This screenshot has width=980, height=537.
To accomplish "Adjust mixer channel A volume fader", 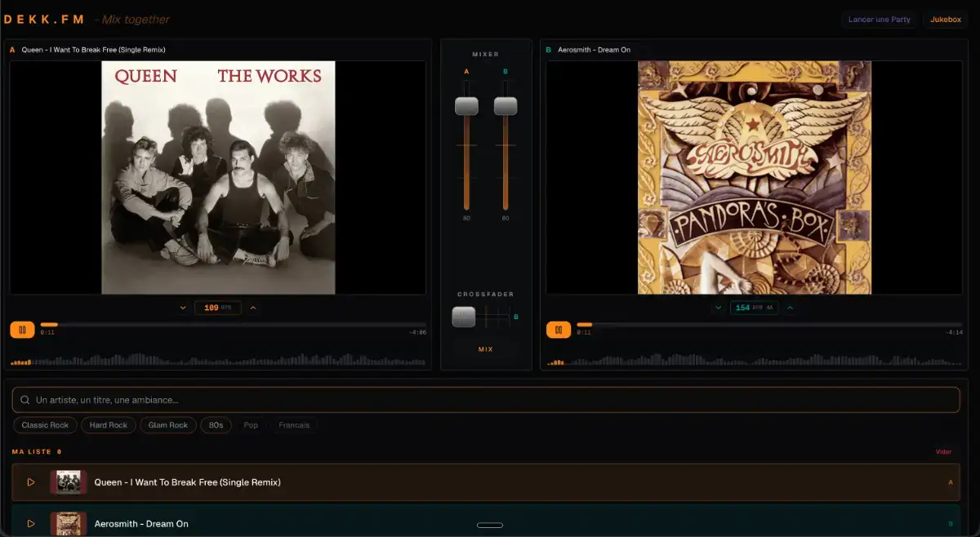I will tap(466, 106).
